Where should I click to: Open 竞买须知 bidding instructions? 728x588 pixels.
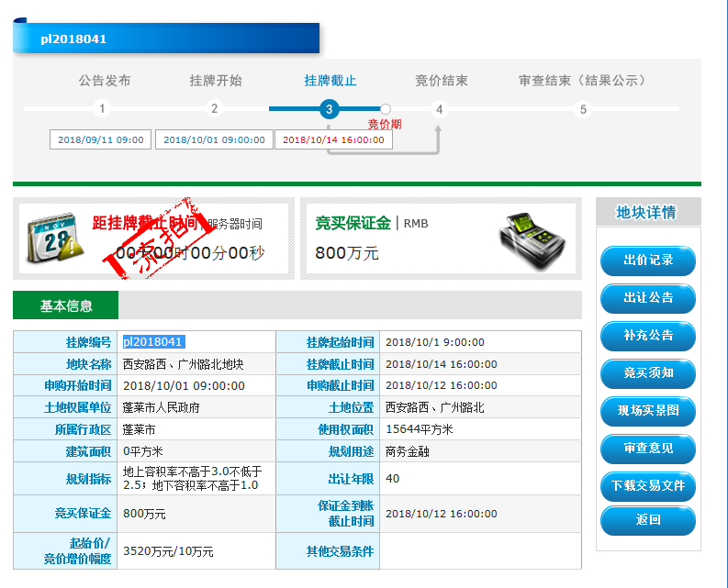(647, 373)
